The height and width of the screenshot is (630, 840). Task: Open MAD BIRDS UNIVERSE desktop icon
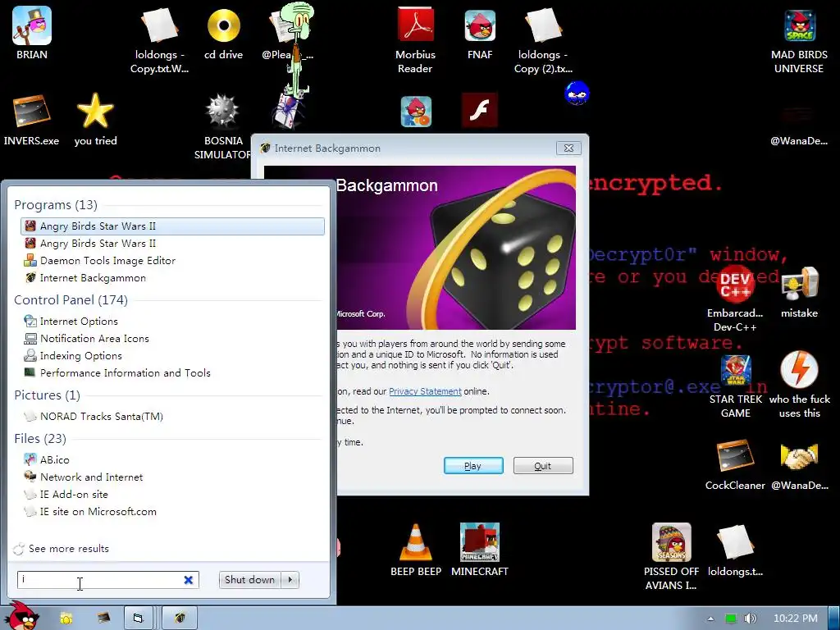tap(799, 40)
